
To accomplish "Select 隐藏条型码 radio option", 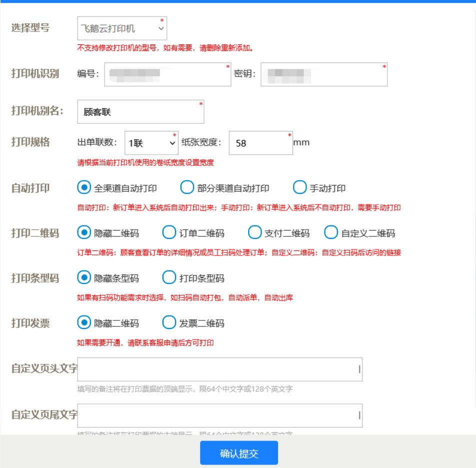I will 84,278.
